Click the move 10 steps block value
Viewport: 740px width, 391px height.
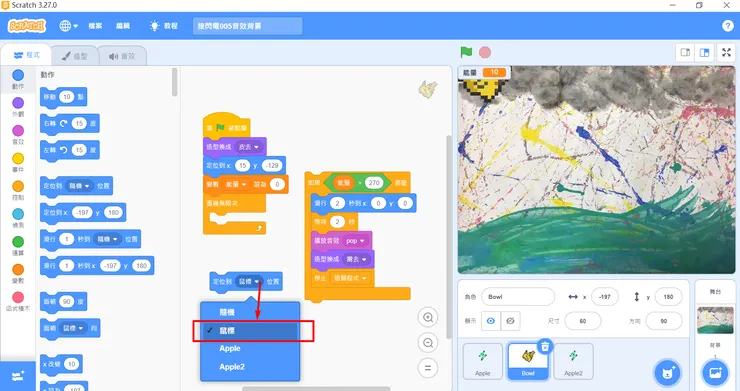[67, 97]
